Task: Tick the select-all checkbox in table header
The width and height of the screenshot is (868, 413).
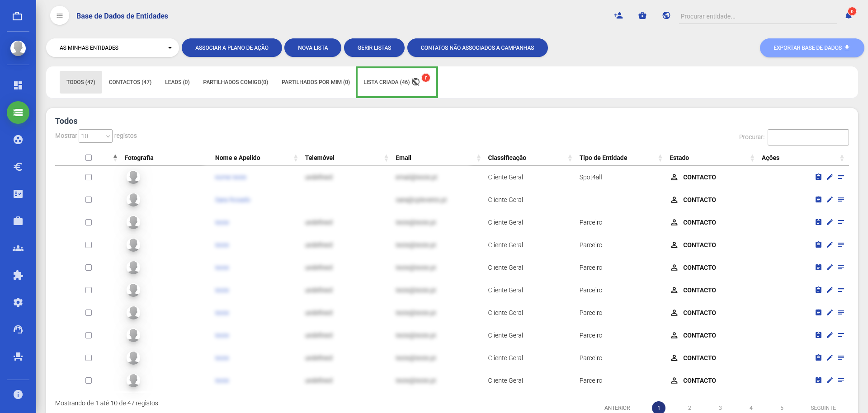Action: pos(89,158)
